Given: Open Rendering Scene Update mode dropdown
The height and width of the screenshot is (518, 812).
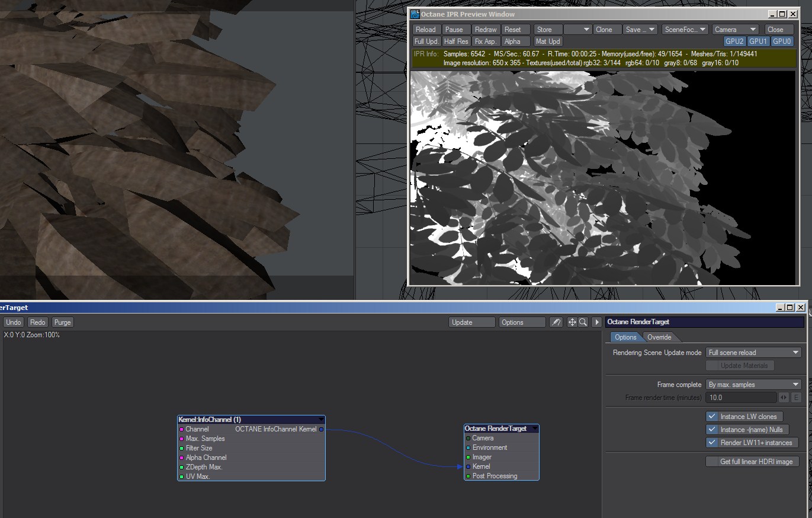Looking at the screenshot, I should click(753, 353).
